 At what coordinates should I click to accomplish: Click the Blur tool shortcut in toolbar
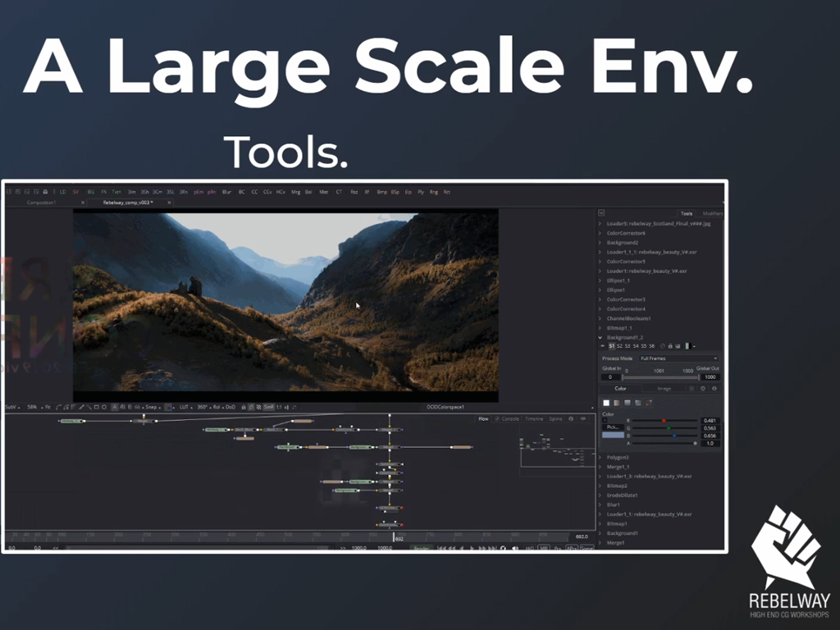tap(226, 192)
